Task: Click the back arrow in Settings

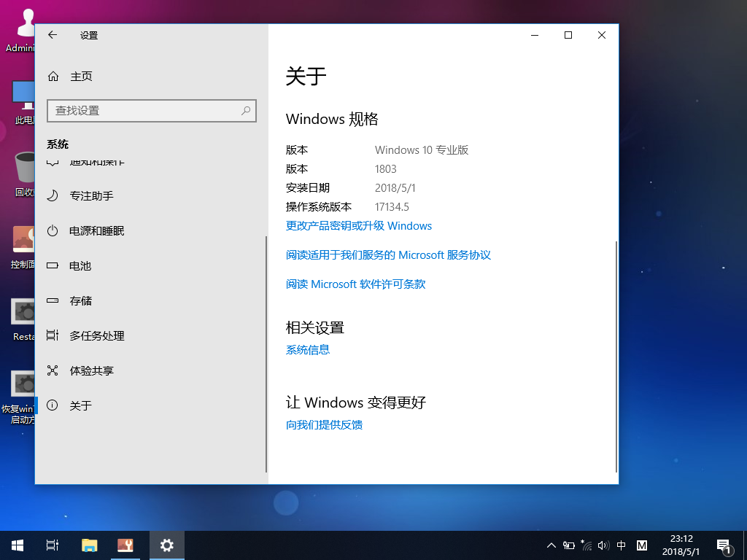Action: 53,35
